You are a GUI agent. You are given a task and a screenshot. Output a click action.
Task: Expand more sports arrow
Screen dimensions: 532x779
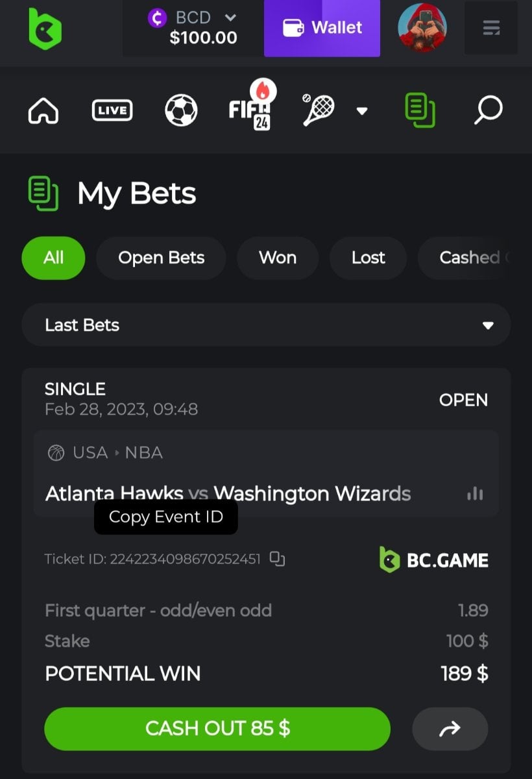tap(362, 111)
